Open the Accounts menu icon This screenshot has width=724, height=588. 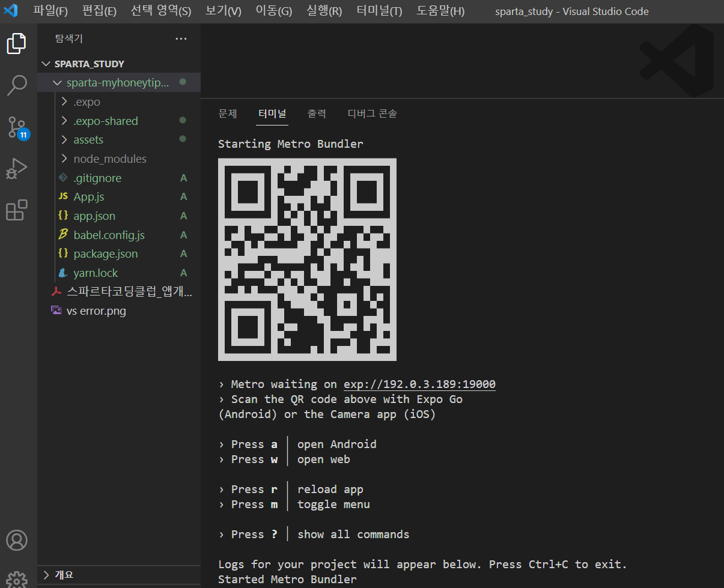[16, 540]
